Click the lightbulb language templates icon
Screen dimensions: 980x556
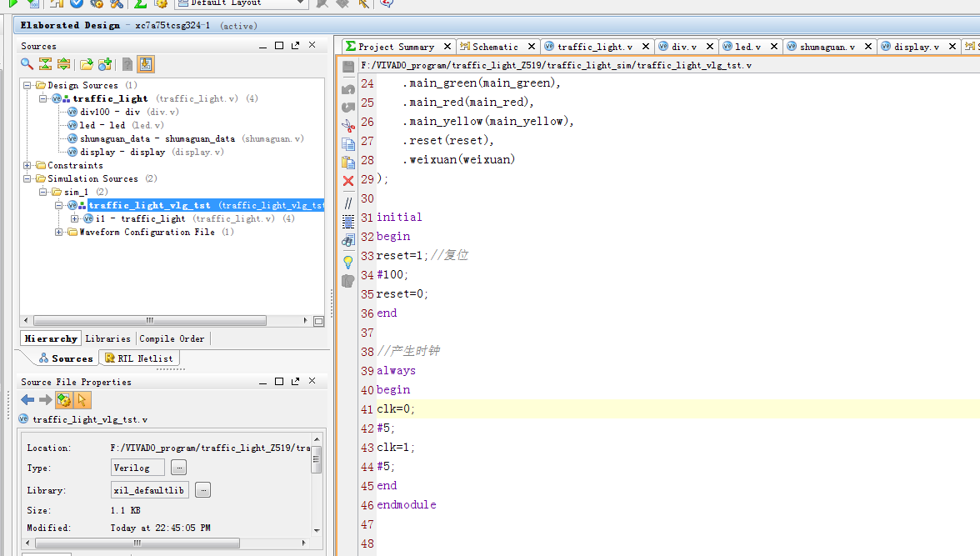click(348, 262)
